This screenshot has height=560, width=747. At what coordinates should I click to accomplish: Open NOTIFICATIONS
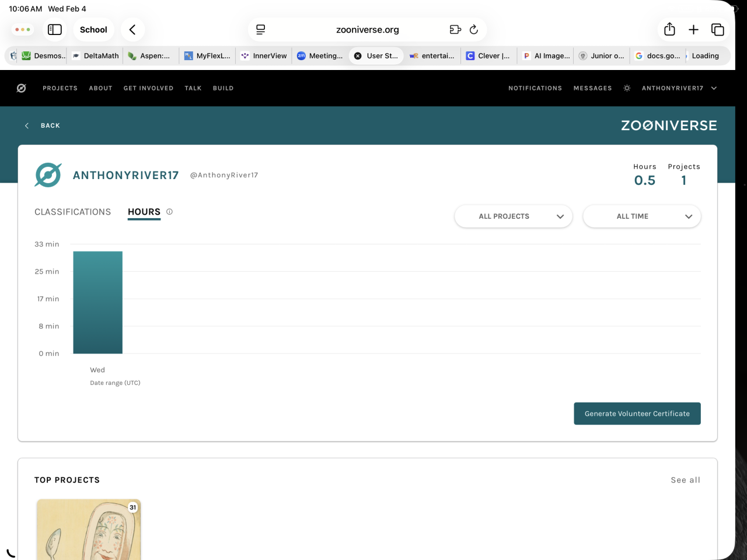click(x=535, y=88)
